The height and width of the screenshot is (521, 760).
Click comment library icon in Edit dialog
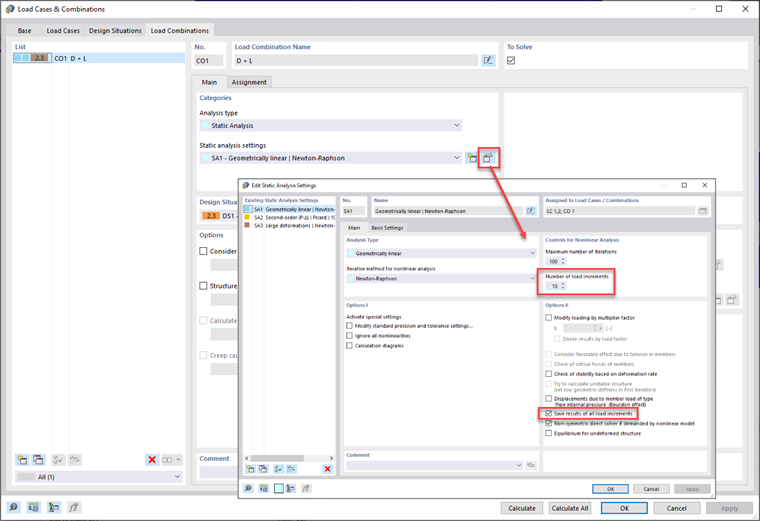[x=531, y=465]
